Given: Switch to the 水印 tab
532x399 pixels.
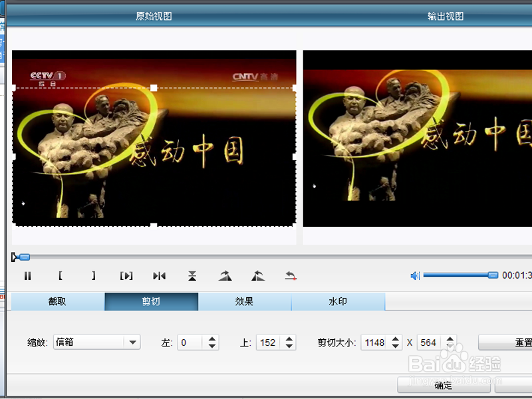Looking at the screenshot, I should pos(338,301).
